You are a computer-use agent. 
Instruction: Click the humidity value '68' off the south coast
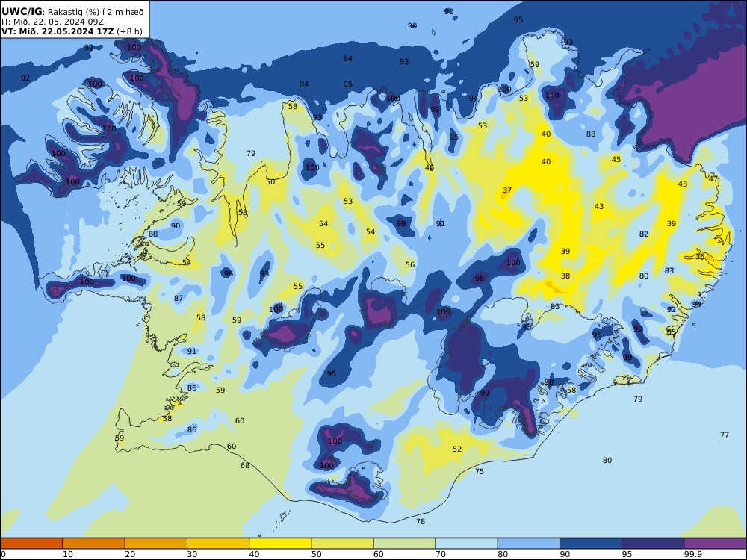(x=245, y=466)
